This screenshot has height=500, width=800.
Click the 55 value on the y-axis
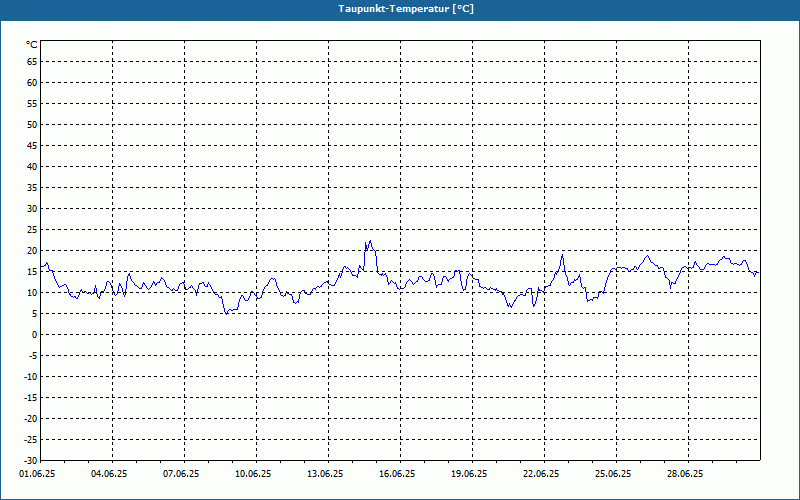[x=32, y=104]
